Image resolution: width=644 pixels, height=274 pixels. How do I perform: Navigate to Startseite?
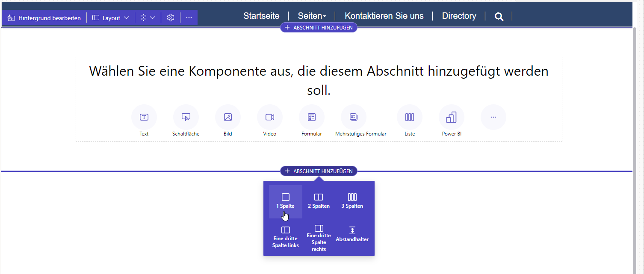click(x=261, y=15)
